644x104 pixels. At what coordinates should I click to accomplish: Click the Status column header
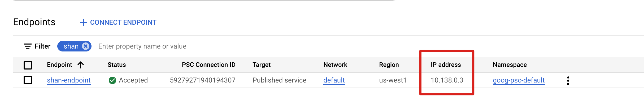pos(117,65)
